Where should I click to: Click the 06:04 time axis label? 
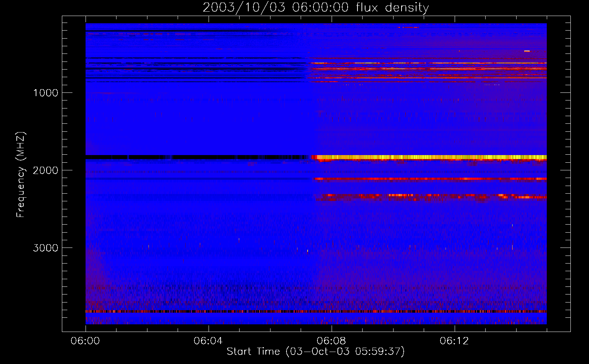coord(208,341)
